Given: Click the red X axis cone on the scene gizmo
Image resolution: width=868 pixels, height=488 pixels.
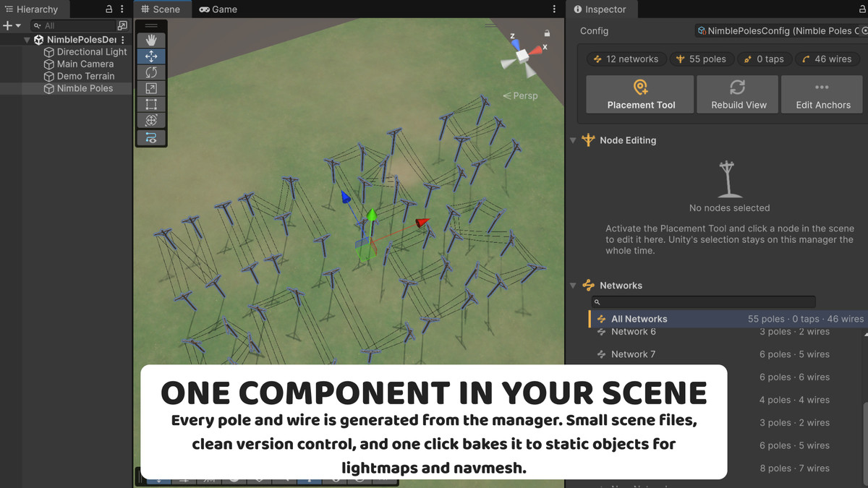Looking at the screenshot, I should [535, 49].
